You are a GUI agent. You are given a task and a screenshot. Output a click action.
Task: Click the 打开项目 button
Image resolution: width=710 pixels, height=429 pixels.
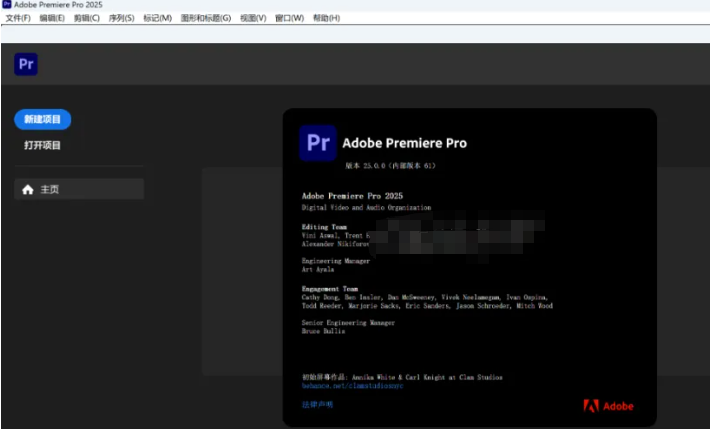pyautogui.click(x=42, y=145)
